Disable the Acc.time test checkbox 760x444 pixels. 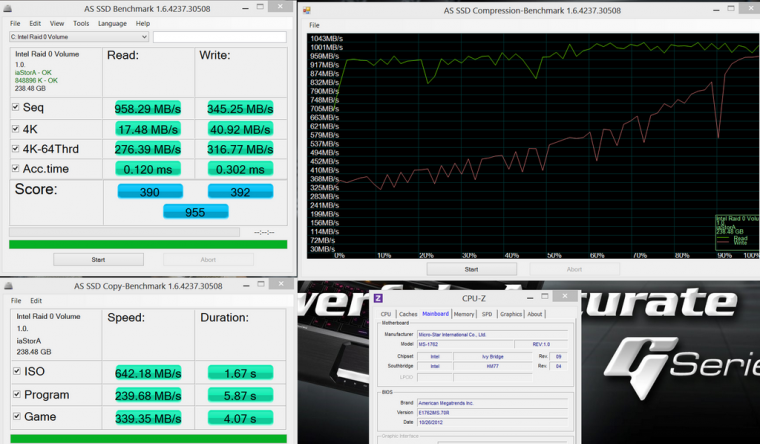pyautogui.click(x=15, y=168)
